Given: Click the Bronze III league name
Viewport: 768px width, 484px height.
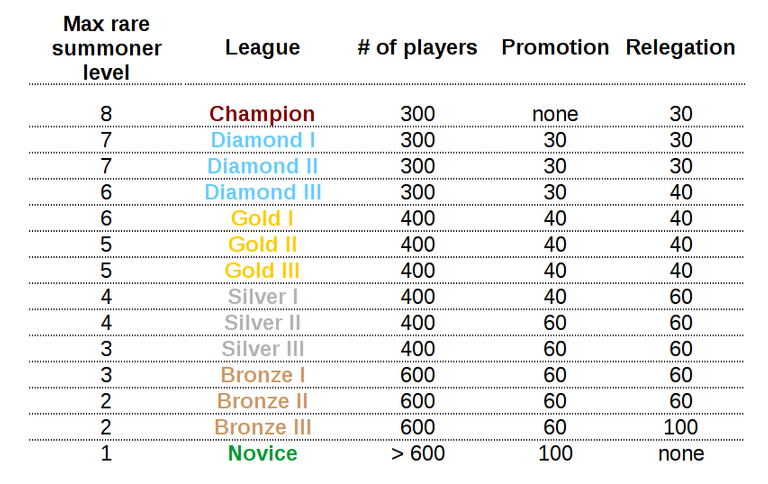Looking at the screenshot, I should coord(263,427).
